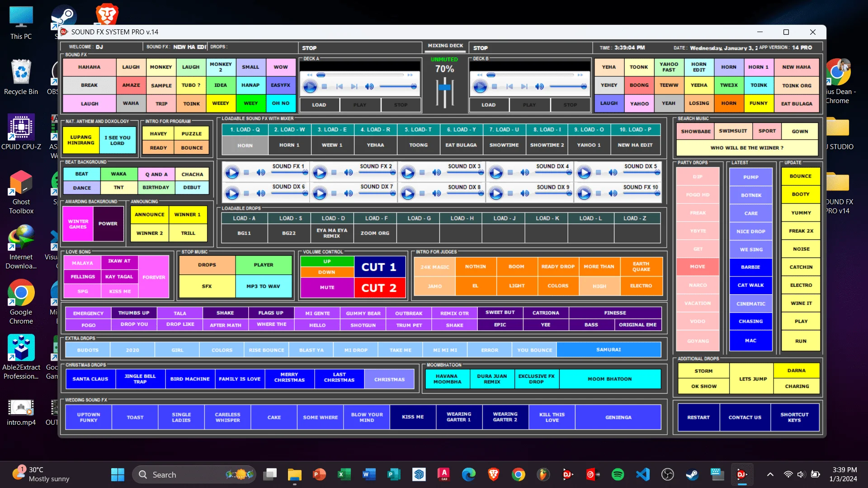Mute the SOUND FX 10 player speaker
Screen dimensions: 868x488
click(x=613, y=193)
